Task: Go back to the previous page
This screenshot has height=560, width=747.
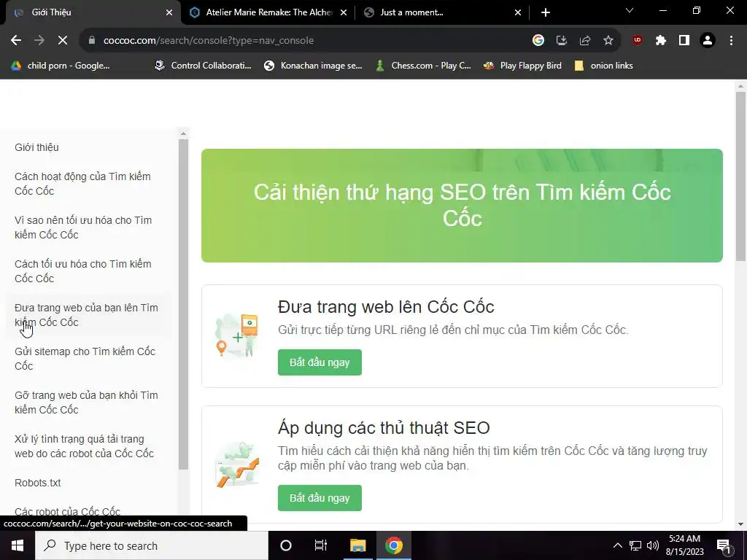Action: pyautogui.click(x=16, y=41)
